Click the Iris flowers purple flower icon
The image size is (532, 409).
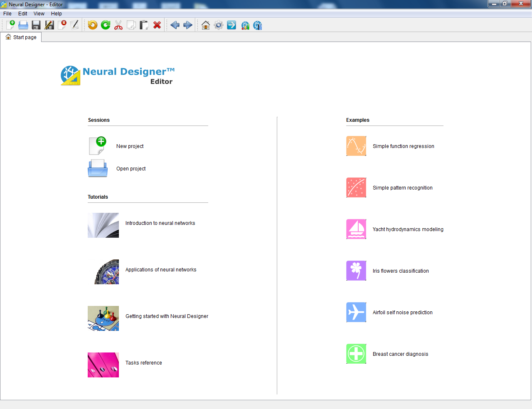[x=356, y=271]
